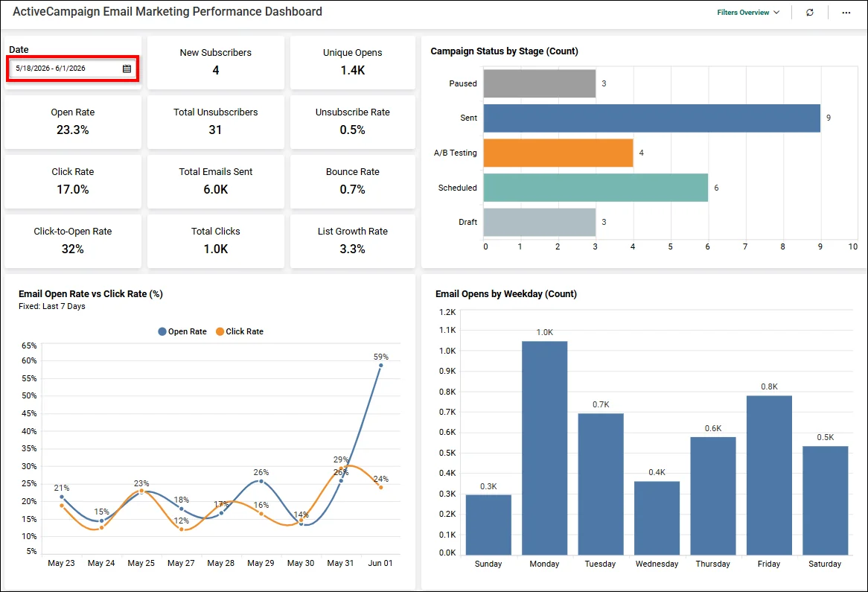Select the Friday 0.8K bar

[x=769, y=475]
